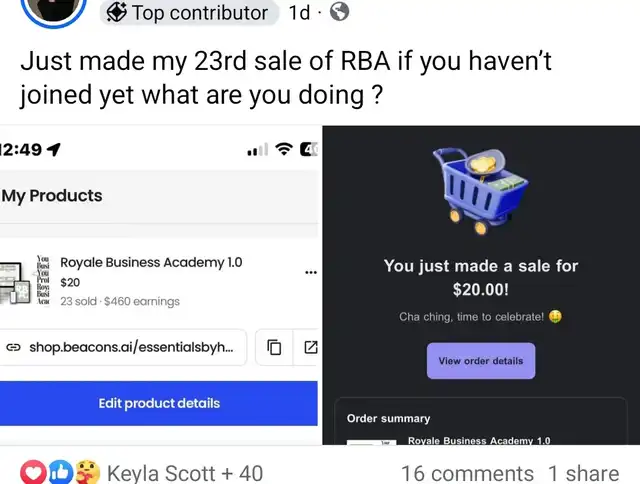640x484 pixels.
Task: Click the shopping cart sale illustration
Action: (480, 191)
